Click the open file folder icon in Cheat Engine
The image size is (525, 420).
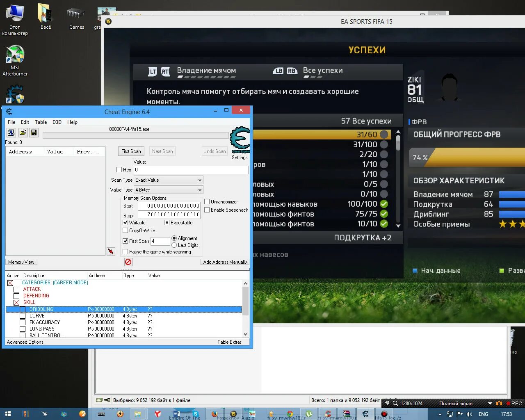tap(23, 132)
